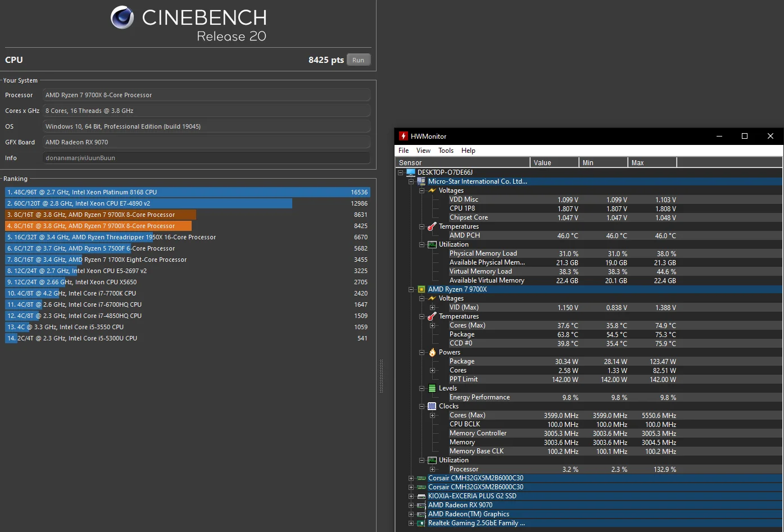
Task: Open the Tools menu in HWMonitor
Action: point(446,151)
